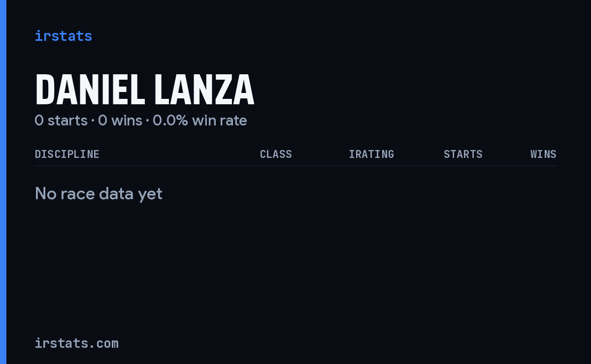Click the divider line under column headers
The height and width of the screenshot is (364, 591).
pyautogui.click(x=295, y=166)
